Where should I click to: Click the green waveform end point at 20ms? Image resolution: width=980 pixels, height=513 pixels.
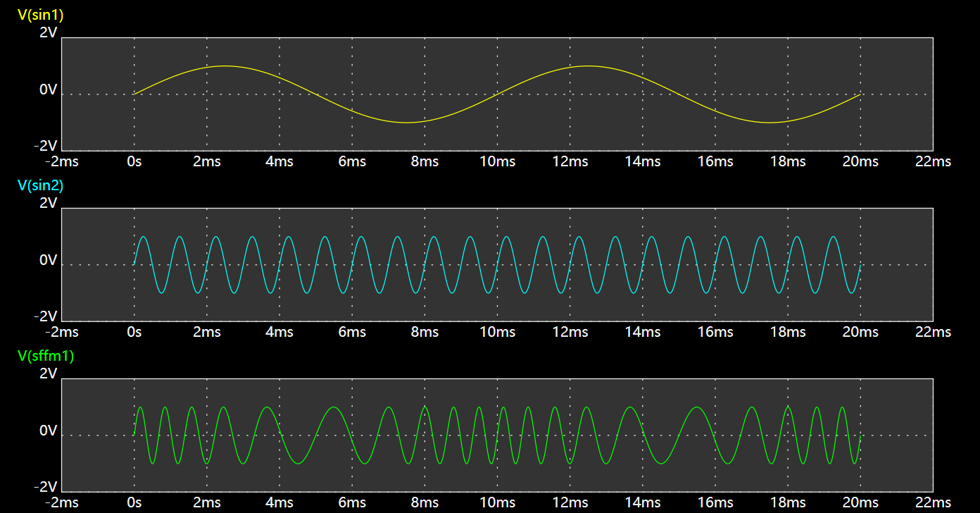point(860,435)
